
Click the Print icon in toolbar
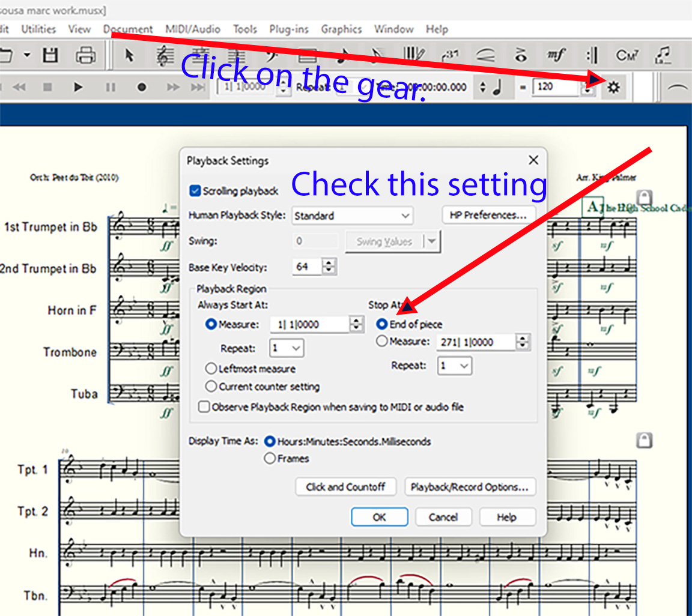86,56
